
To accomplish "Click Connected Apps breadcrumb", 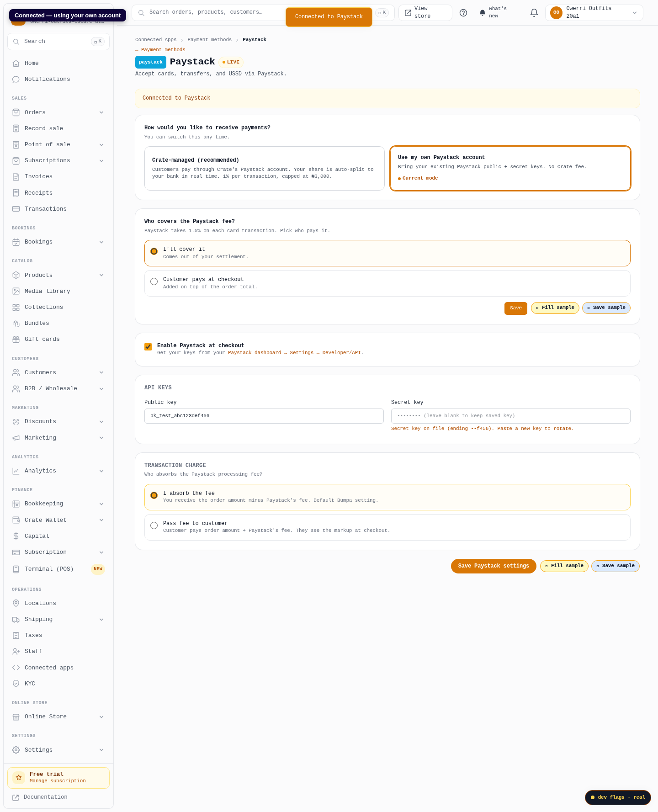I will click(x=156, y=40).
